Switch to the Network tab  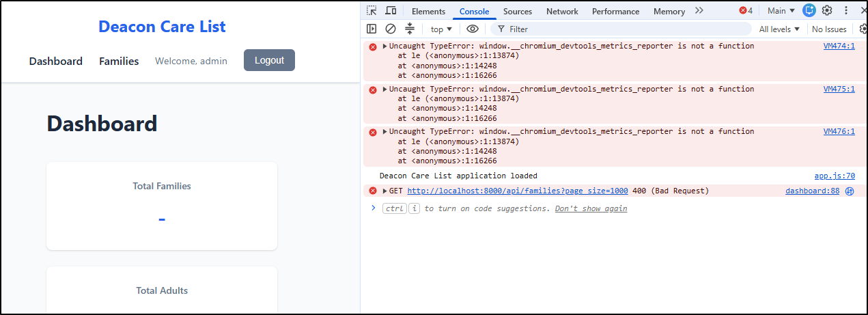coord(562,11)
